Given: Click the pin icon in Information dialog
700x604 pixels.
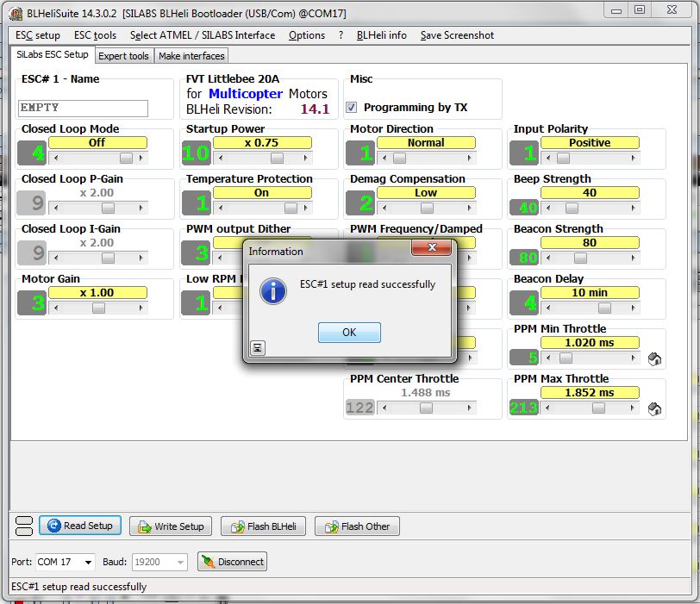Looking at the screenshot, I should [x=258, y=347].
